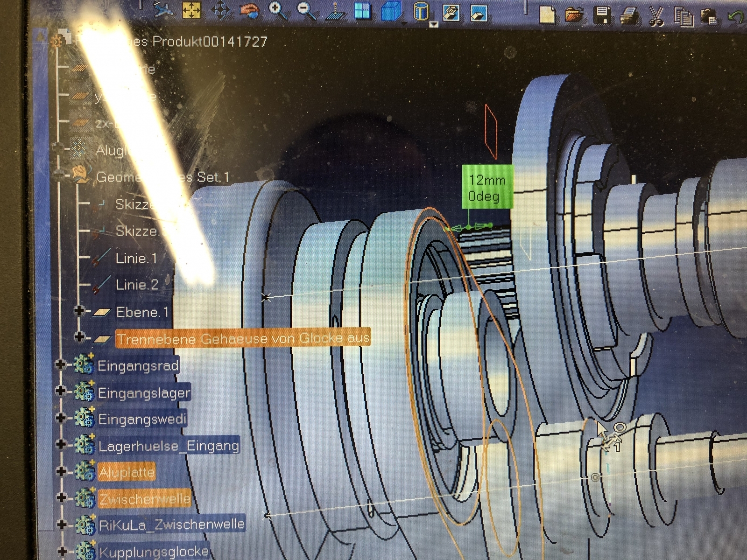Select Linie.2 in the tree
This screenshot has width=747, height=560.
(x=137, y=285)
